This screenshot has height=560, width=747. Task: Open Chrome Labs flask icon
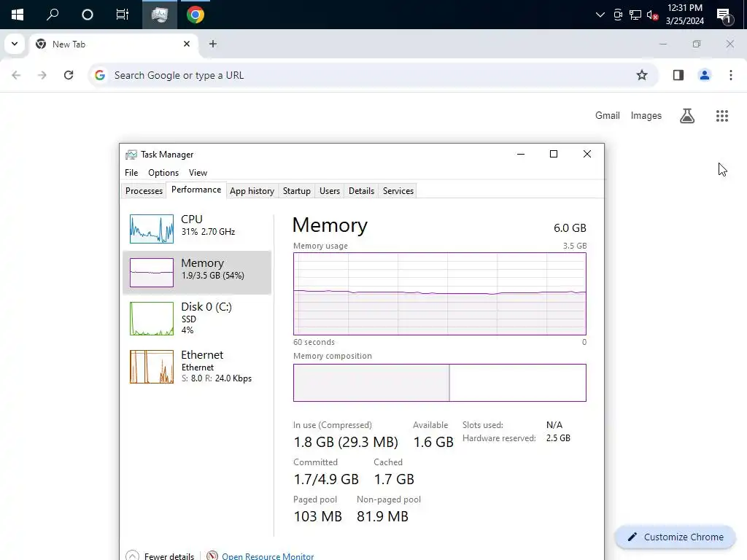(687, 116)
